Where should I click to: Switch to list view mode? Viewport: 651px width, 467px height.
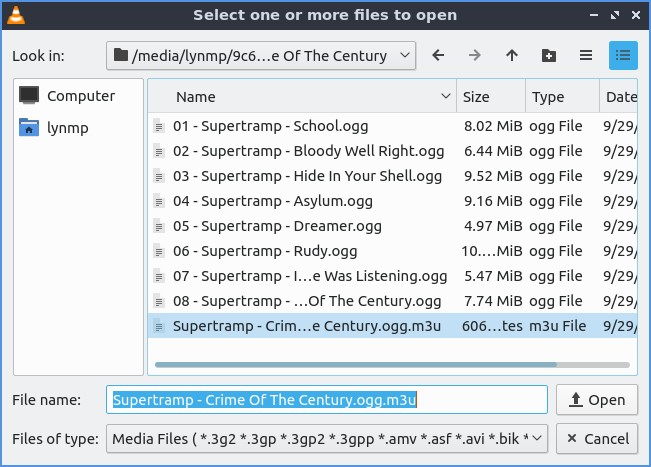(x=586, y=56)
